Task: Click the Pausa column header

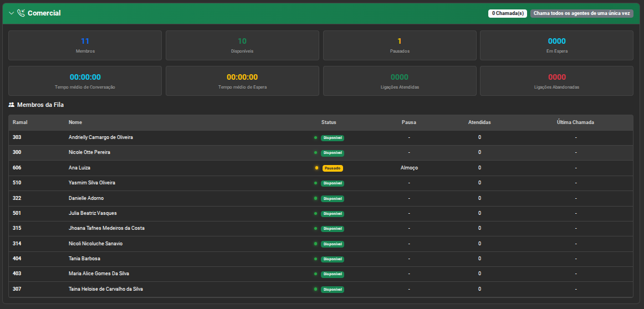Action: (x=409, y=122)
